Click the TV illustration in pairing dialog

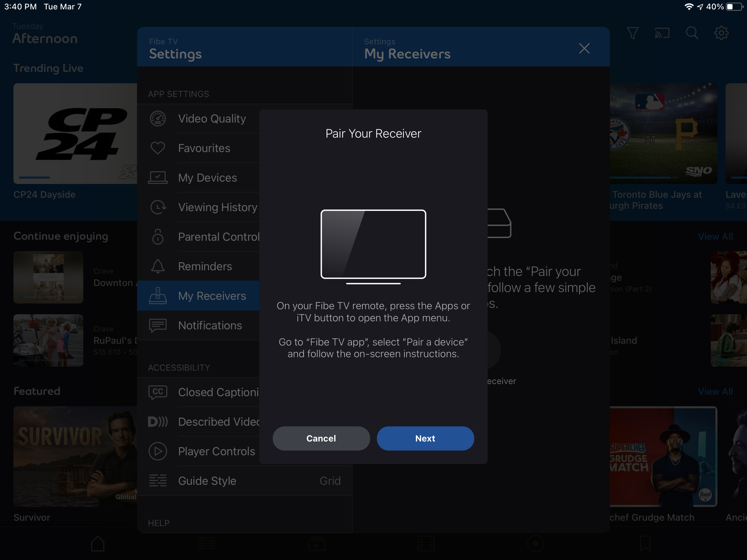373,247
